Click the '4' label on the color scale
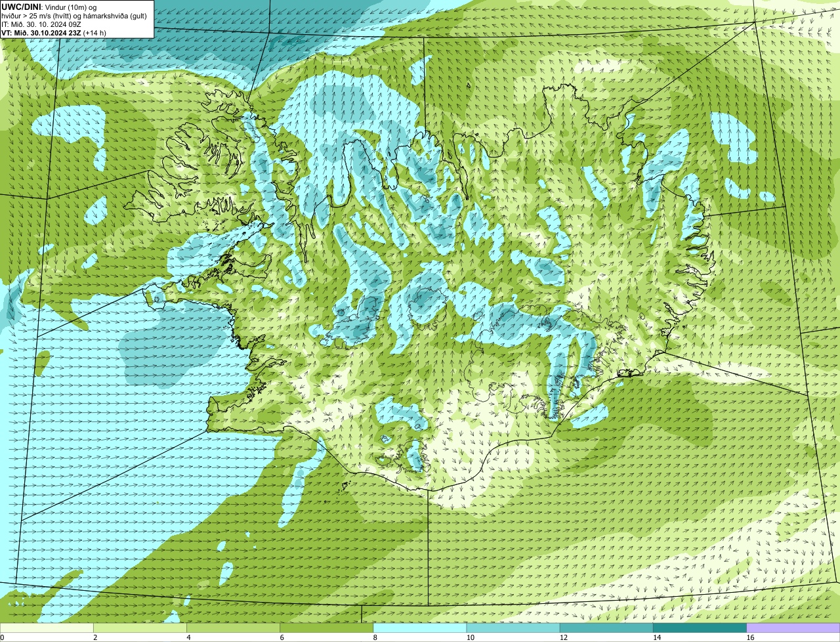Viewport: 840px width, 642px height. 188,637
